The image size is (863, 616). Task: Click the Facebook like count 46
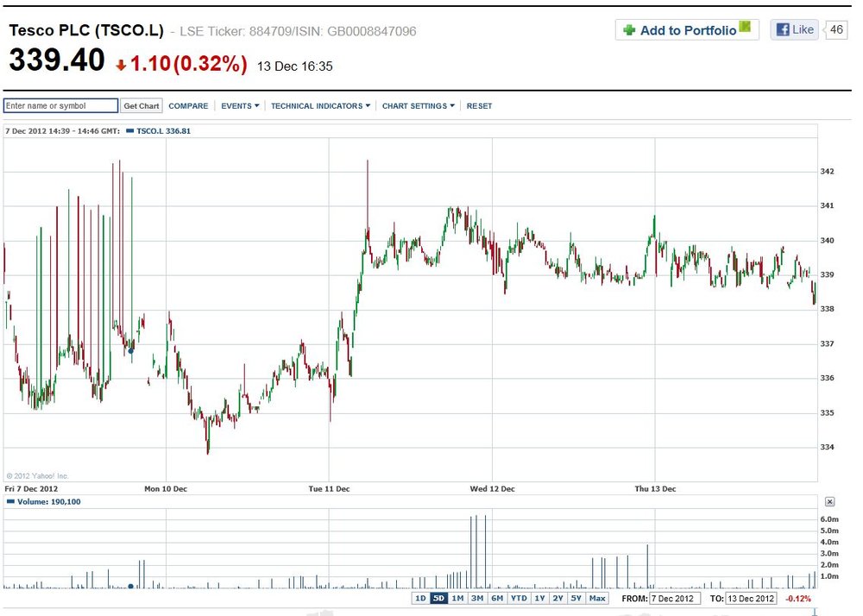836,29
